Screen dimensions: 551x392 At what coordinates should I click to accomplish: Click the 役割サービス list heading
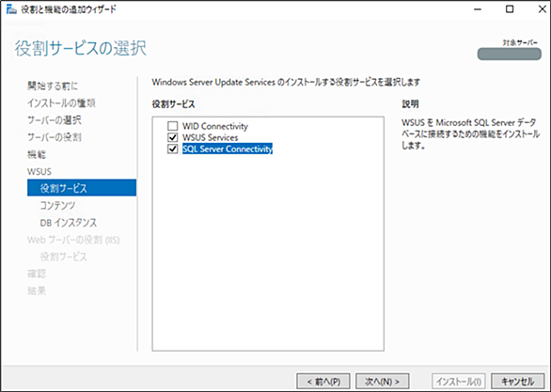click(173, 104)
